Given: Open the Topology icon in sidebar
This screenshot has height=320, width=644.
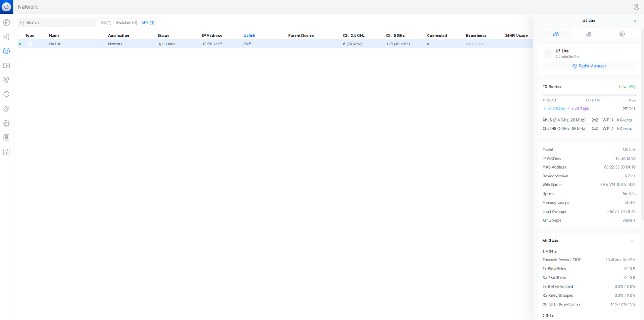Looking at the screenshot, I should point(6,37).
